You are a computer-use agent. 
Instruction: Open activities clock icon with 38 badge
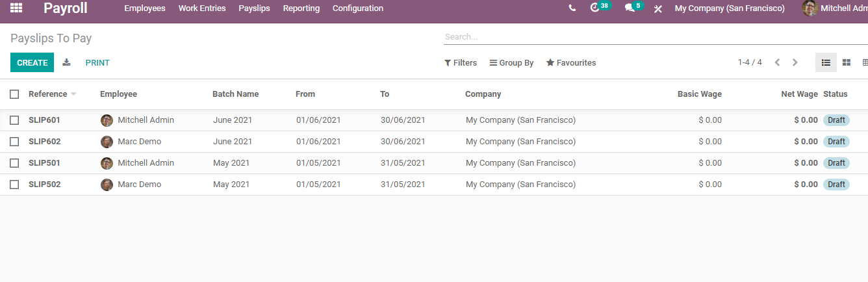[x=594, y=8]
